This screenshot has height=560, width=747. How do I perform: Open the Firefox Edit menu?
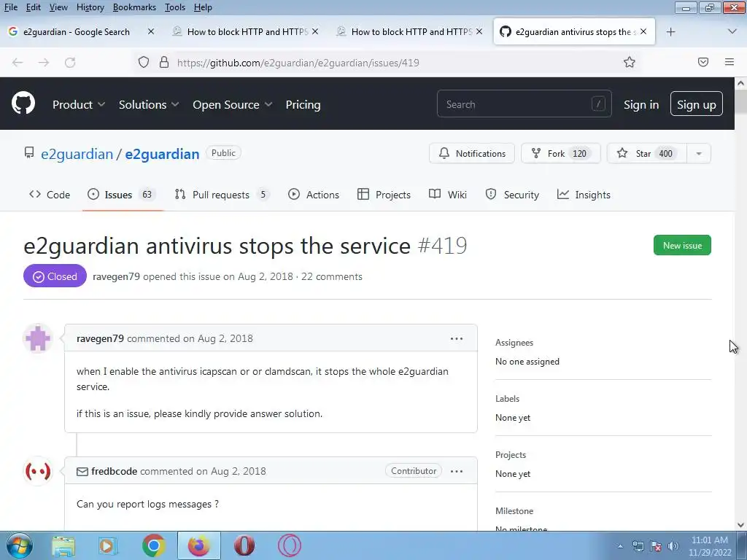pyautogui.click(x=33, y=7)
